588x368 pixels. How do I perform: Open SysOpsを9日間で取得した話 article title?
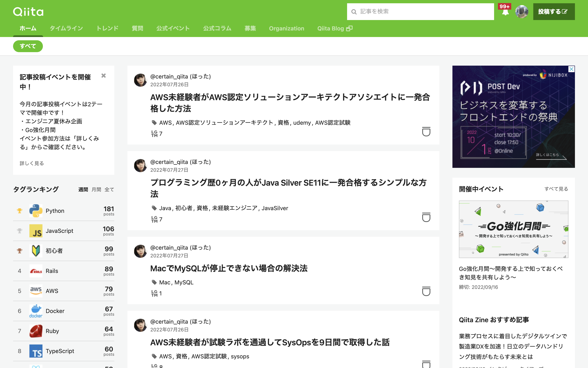(x=270, y=342)
